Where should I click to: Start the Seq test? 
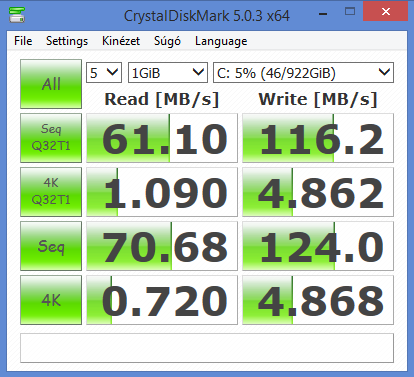(x=51, y=246)
